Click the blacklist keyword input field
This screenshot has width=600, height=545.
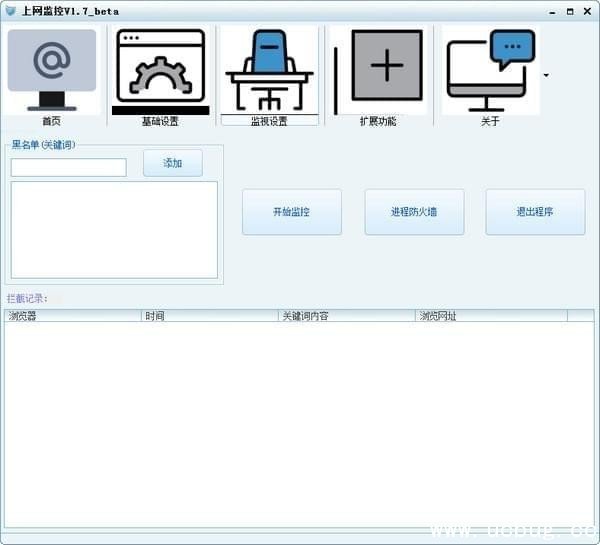click(x=68, y=167)
